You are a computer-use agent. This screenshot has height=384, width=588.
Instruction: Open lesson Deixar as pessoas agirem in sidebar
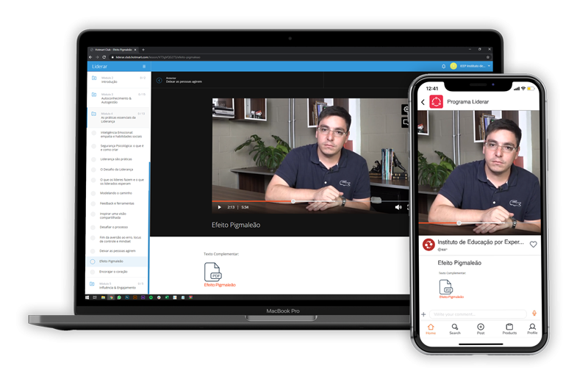117,251
